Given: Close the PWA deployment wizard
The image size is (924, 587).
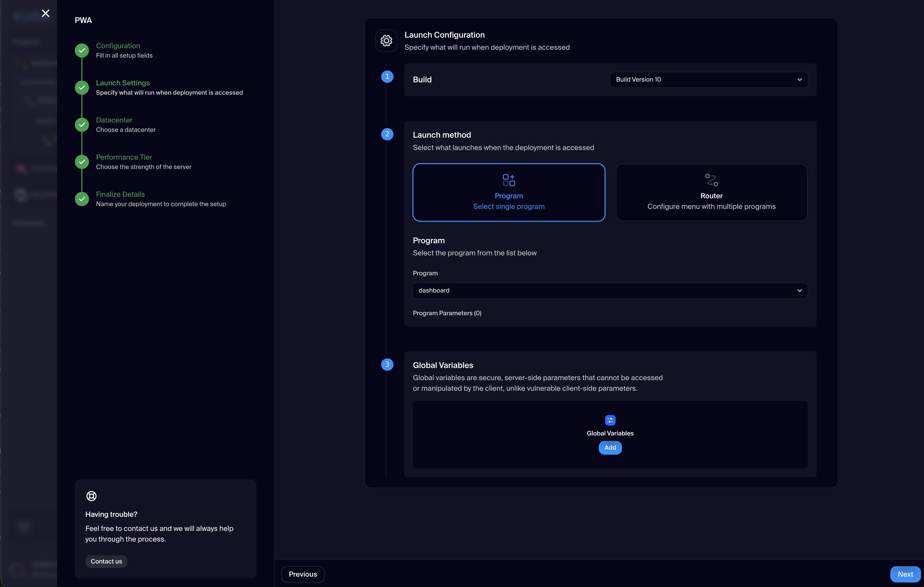Looking at the screenshot, I should point(45,13).
